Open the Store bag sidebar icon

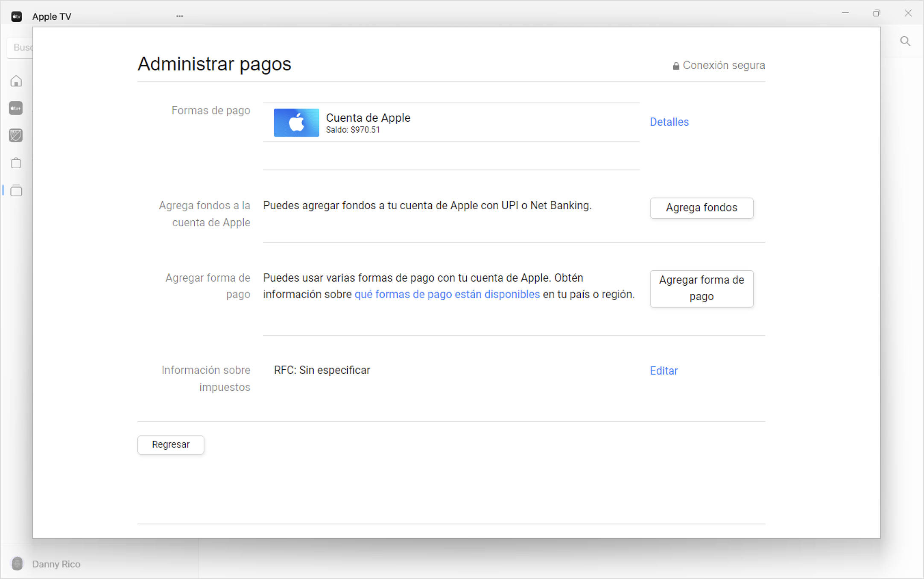(16, 163)
